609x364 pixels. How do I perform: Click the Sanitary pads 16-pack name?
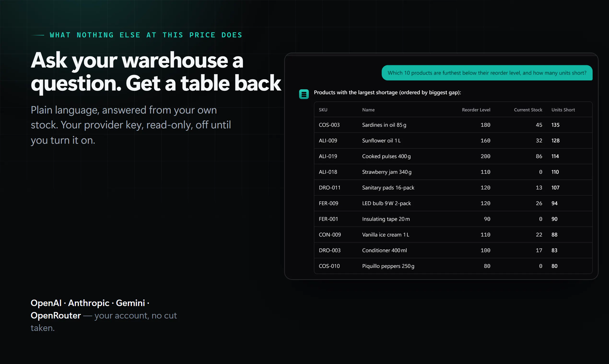point(388,188)
